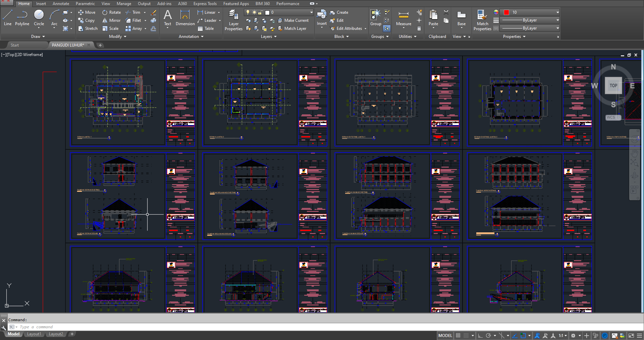Click the command line input field
This screenshot has height=340, width=644.
click(201, 327)
